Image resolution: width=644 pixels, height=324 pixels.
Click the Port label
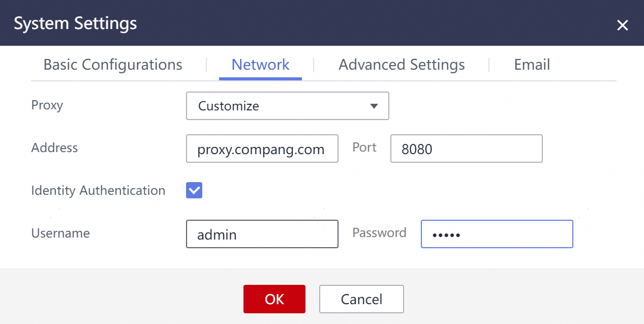pyautogui.click(x=364, y=148)
